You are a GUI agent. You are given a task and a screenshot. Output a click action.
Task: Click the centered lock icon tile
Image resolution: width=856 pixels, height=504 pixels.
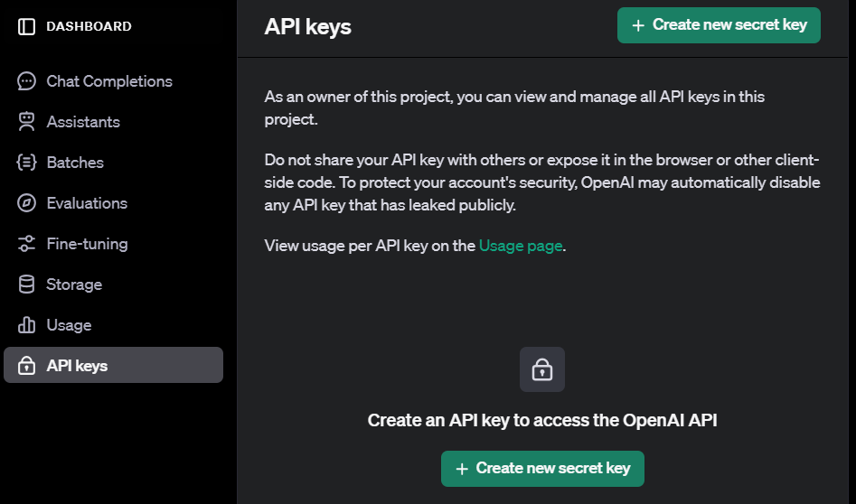pos(542,369)
